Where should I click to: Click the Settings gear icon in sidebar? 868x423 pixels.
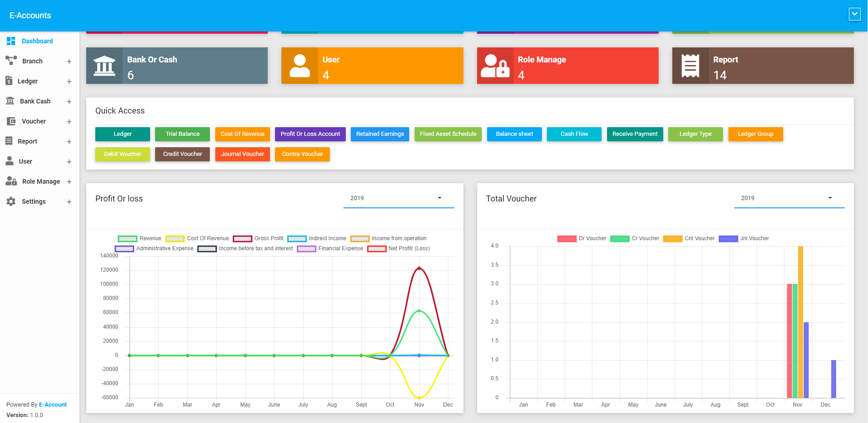pos(11,201)
